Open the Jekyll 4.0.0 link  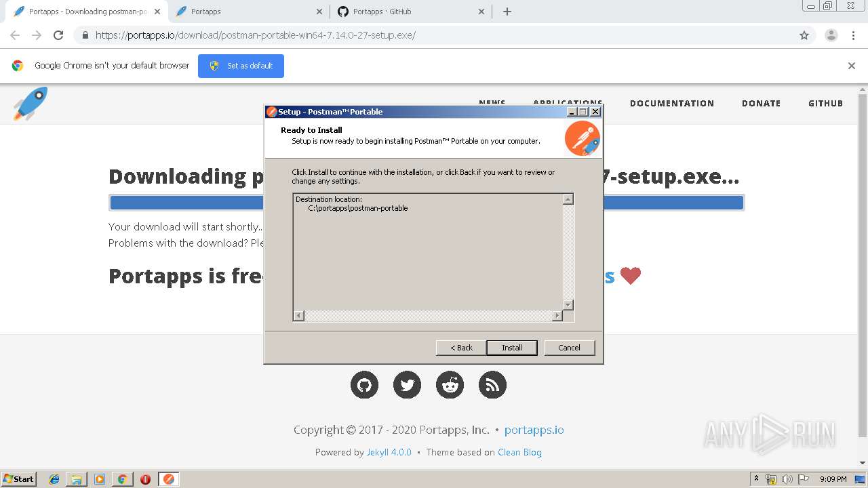tap(389, 452)
